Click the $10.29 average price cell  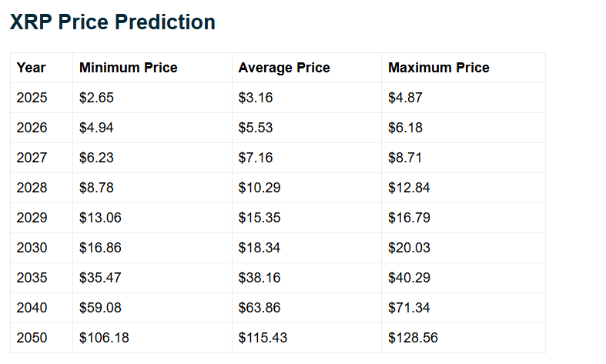pos(259,188)
